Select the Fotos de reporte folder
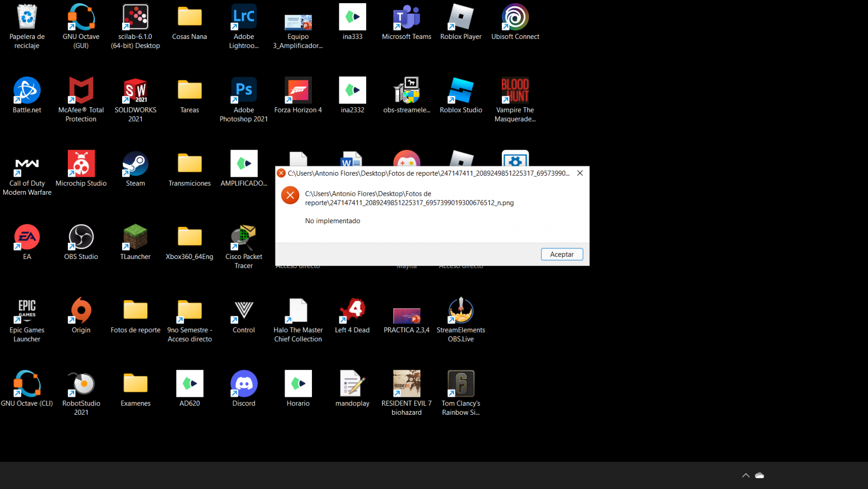 [135, 315]
